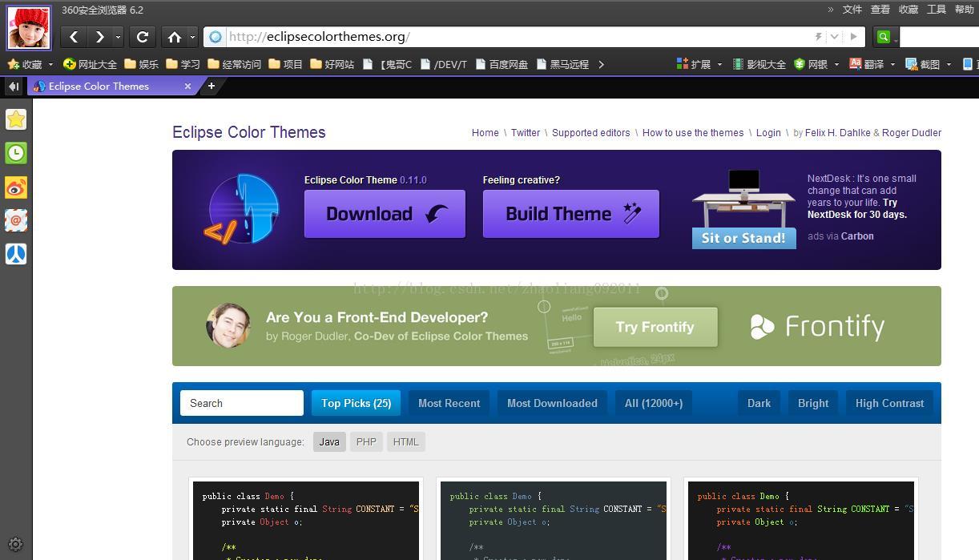
Task: Open the 影视大全 video extension
Action: pos(759,64)
